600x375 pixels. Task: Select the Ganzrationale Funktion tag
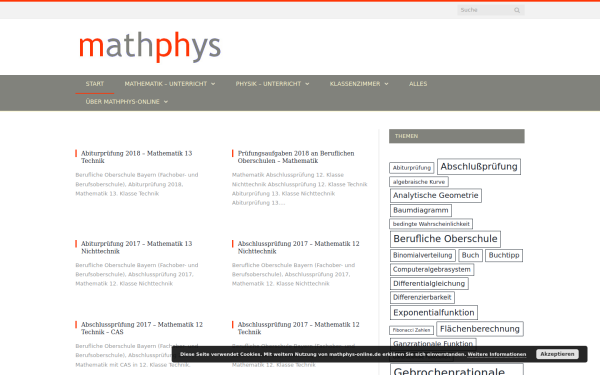pyautogui.click(x=433, y=342)
